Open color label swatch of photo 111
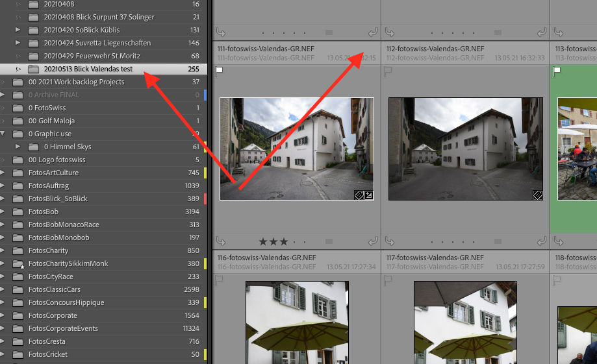Viewport: 597px width, 364px height. pos(329,241)
